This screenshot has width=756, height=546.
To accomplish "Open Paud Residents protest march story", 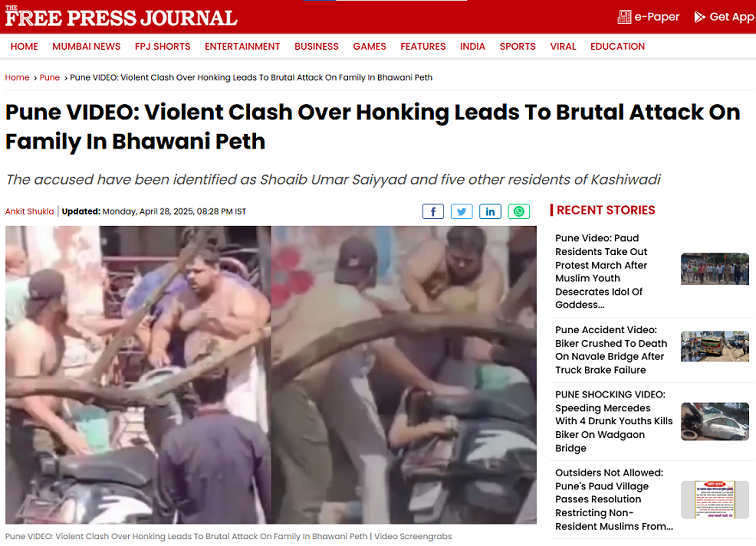I will (602, 271).
